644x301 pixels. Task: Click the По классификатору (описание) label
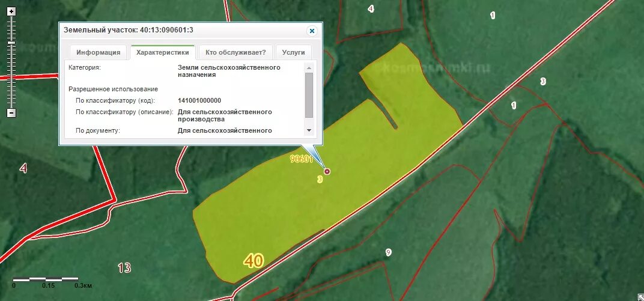click(125, 112)
